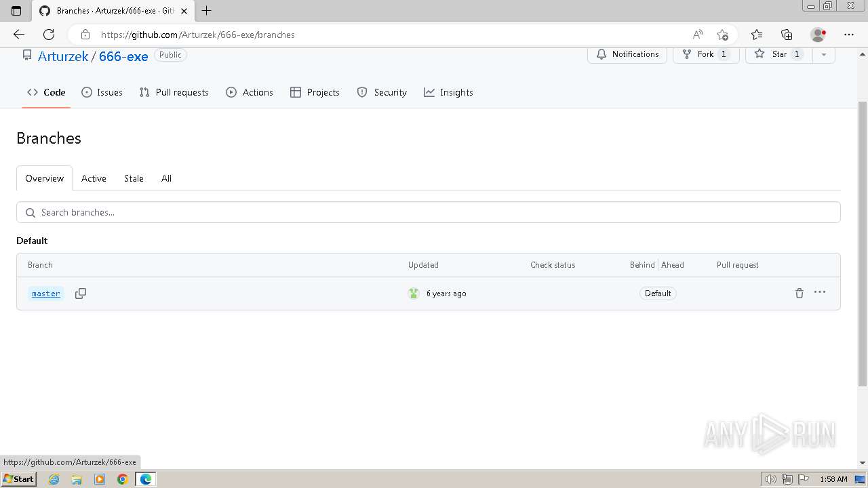
Task: Open tab actions menu icon
Action: coord(16,10)
